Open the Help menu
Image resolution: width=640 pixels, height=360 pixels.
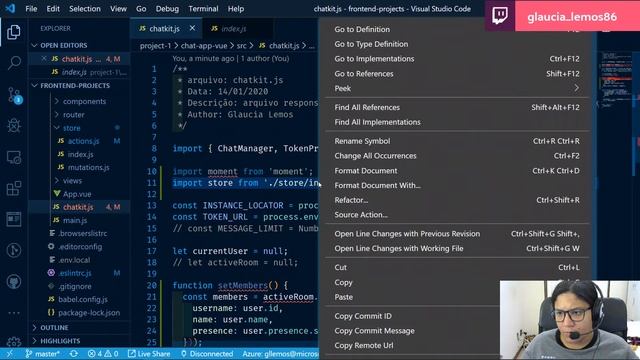(x=236, y=9)
